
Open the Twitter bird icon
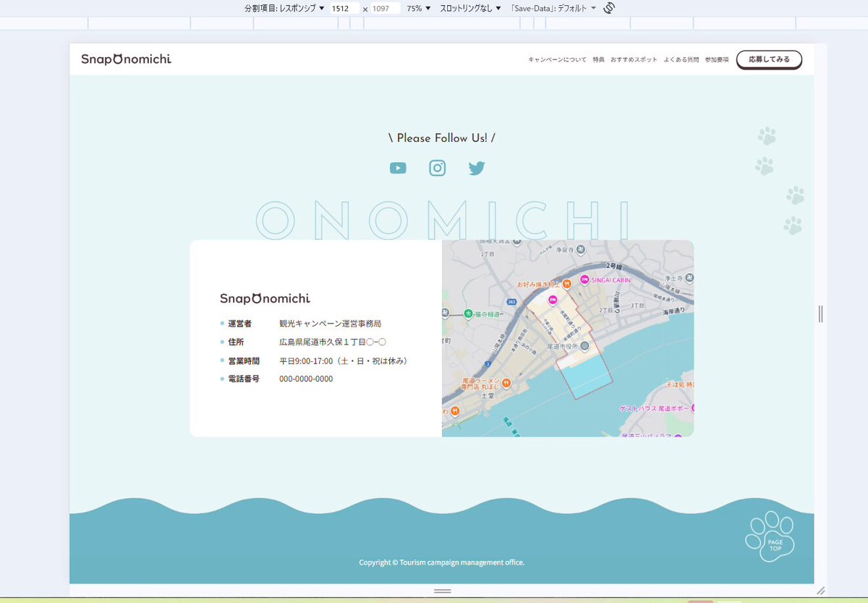tap(476, 167)
